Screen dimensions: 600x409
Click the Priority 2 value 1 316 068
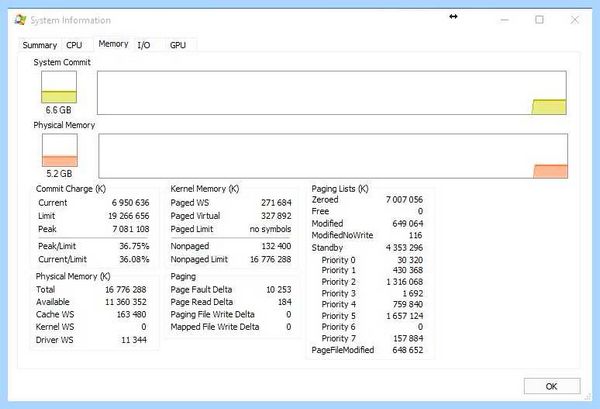[405, 282]
